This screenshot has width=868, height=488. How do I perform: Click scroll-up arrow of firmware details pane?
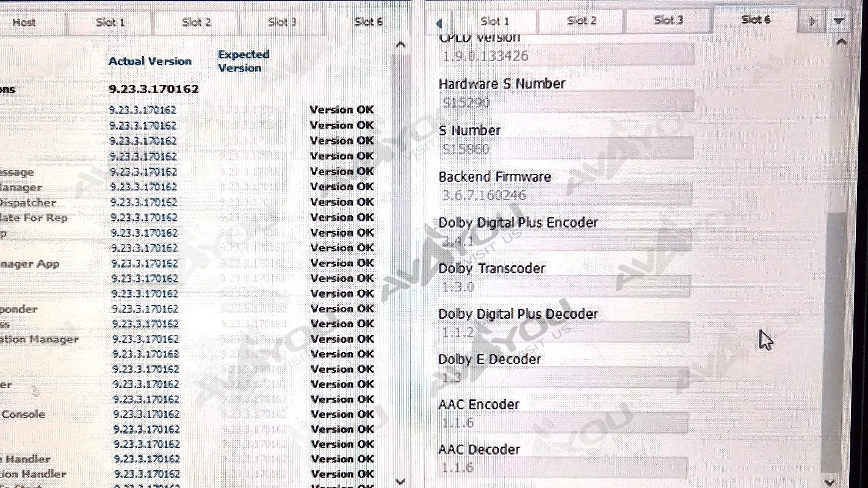click(841, 43)
